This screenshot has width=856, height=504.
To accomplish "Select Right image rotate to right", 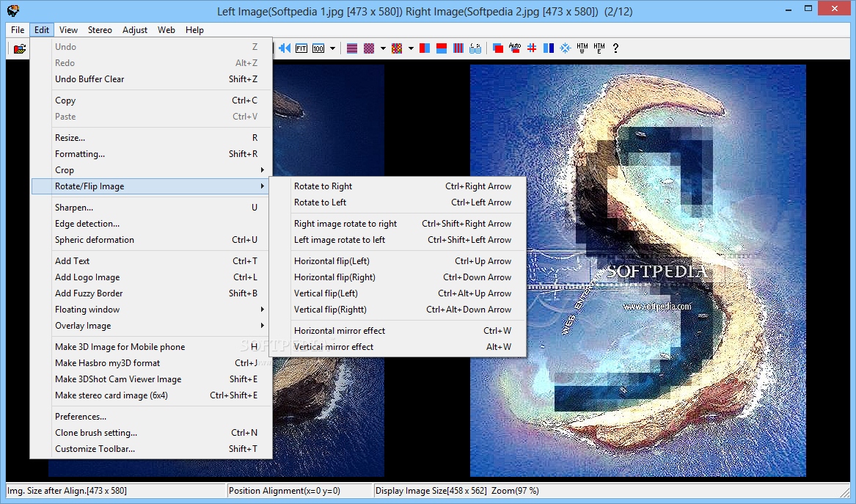I will [398, 224].
